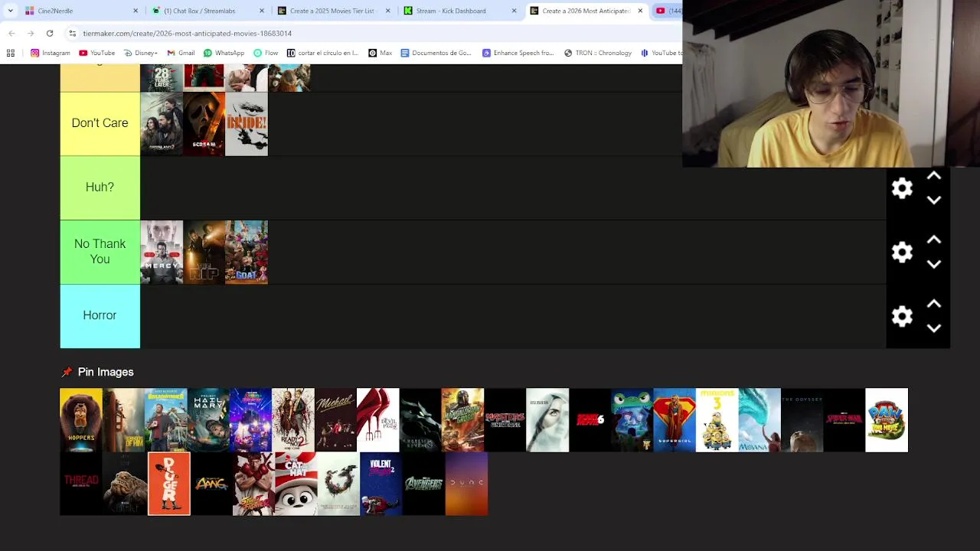Select the Scary Movie 6 poster
The height and width of the screenshot is (551, 980).
pos(590,420)
